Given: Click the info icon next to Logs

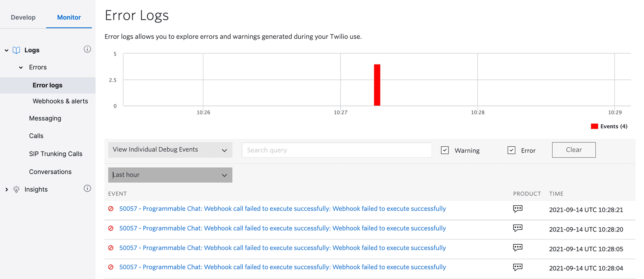Looking at the screenshot, I should pos(87,49).
